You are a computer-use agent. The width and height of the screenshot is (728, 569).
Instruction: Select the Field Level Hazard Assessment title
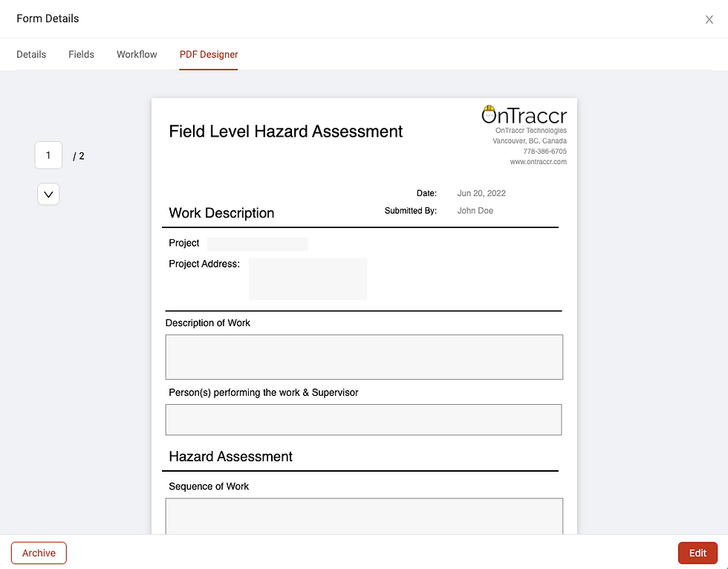[x=285, y=131]
